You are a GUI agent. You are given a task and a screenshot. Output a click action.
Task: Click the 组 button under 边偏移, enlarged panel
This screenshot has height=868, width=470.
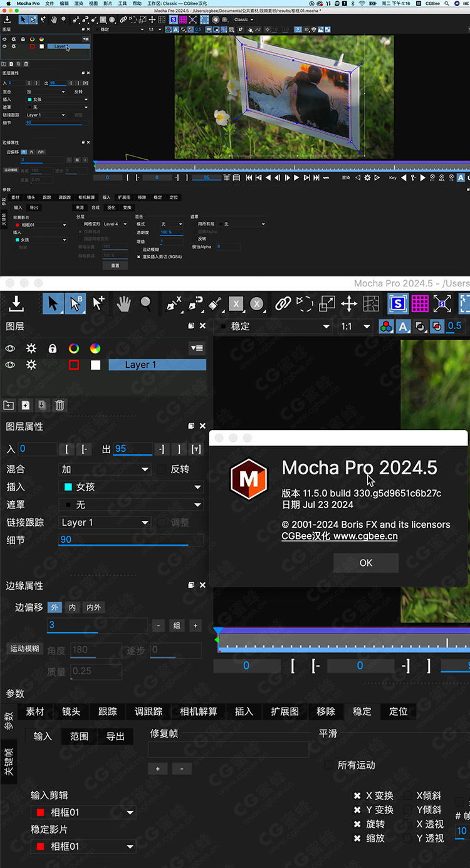(177, 625)
